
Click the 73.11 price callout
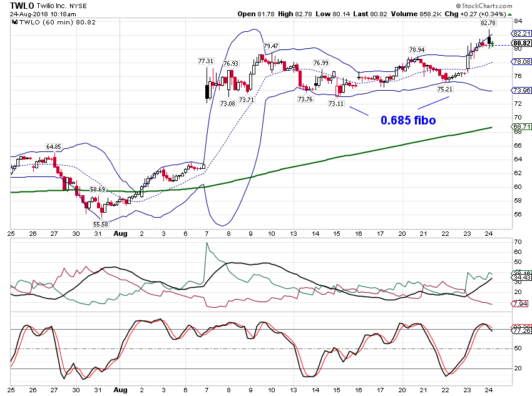(336, 103)
